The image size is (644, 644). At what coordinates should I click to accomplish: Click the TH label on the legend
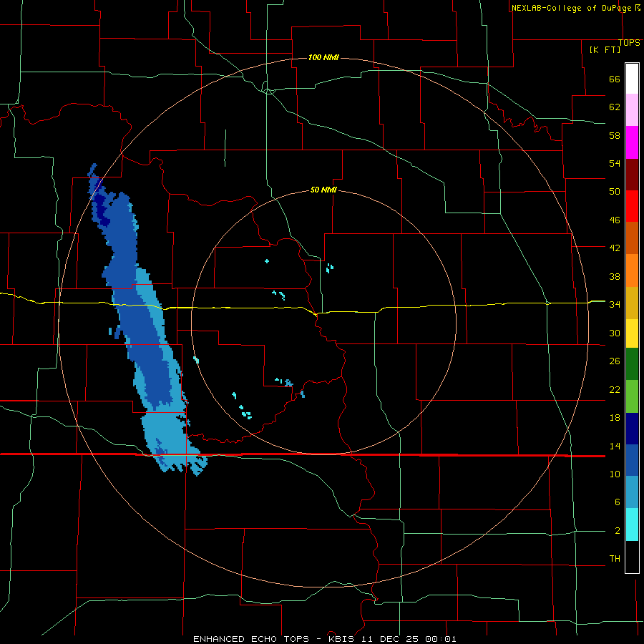615,559
